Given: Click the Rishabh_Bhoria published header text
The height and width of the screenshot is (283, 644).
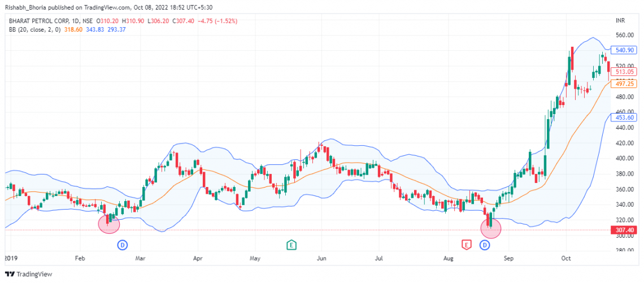Looking at the screenshot, I should point(109,7).
